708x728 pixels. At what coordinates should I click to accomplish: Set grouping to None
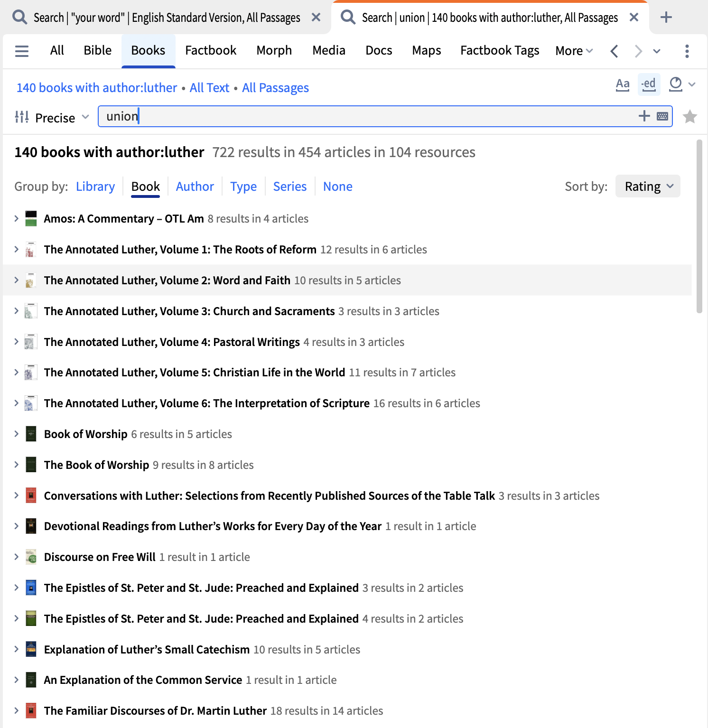[x=337, y=187]
